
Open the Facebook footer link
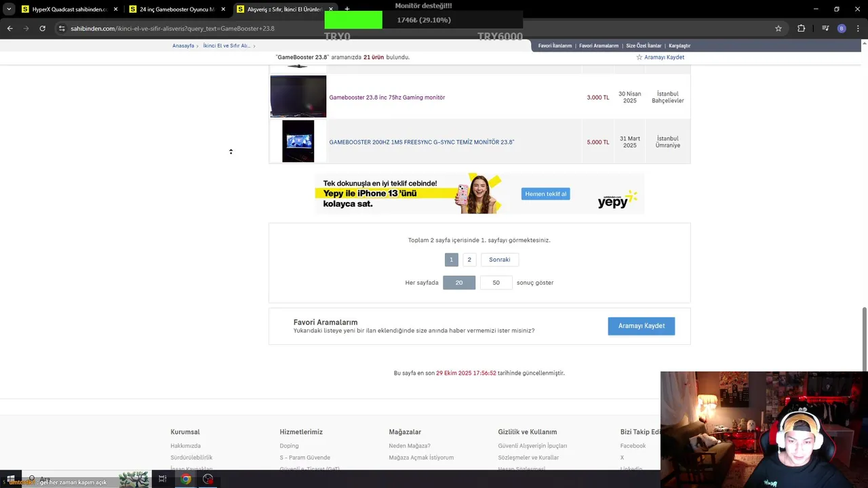click(x=633, y=446)
